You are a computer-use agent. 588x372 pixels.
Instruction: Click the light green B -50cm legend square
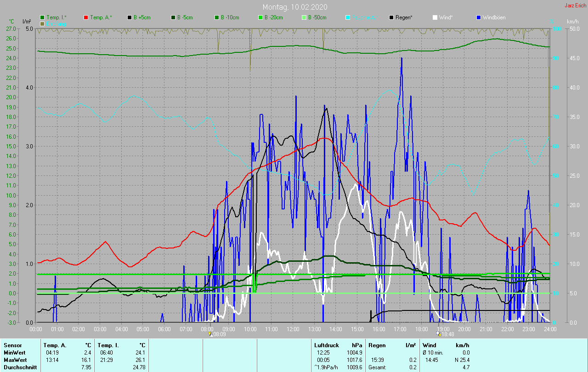pos(304,17)
